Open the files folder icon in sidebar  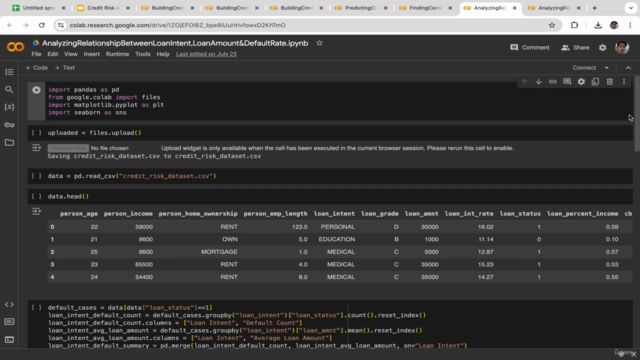9,142
